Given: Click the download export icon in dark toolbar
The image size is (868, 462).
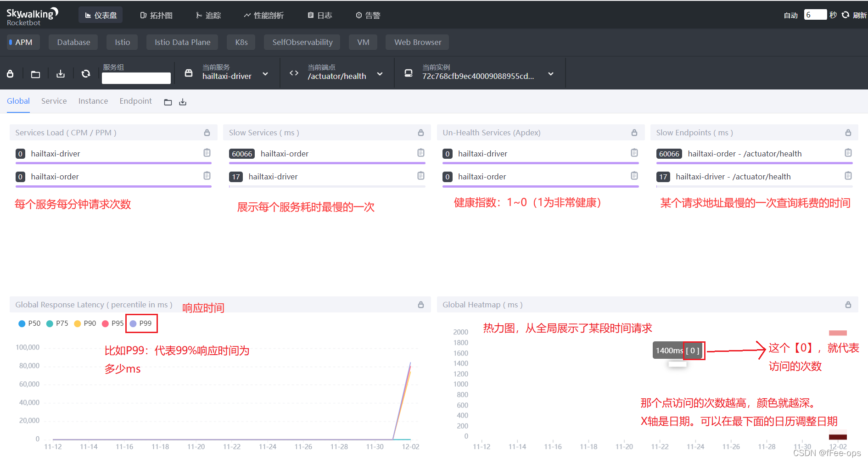Looking at the screenshot, I should point(61,73).
